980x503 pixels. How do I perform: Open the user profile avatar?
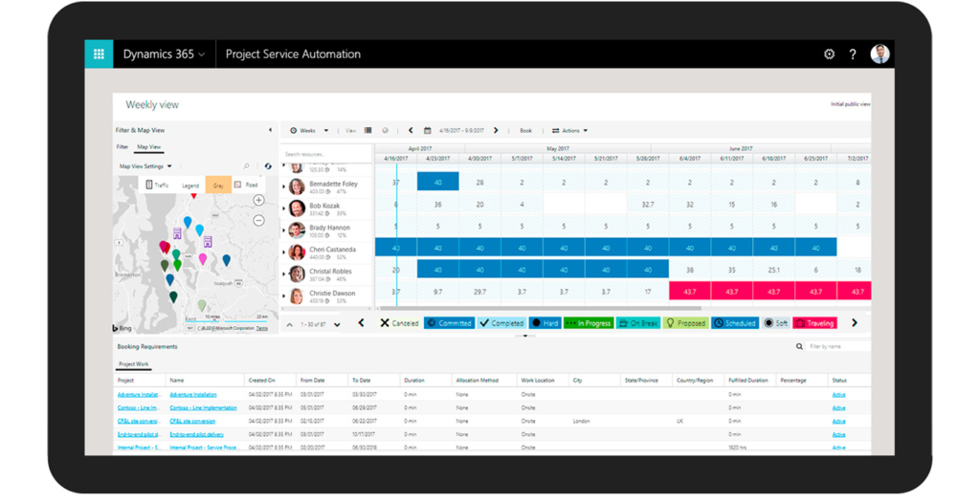tap(880, 54)
